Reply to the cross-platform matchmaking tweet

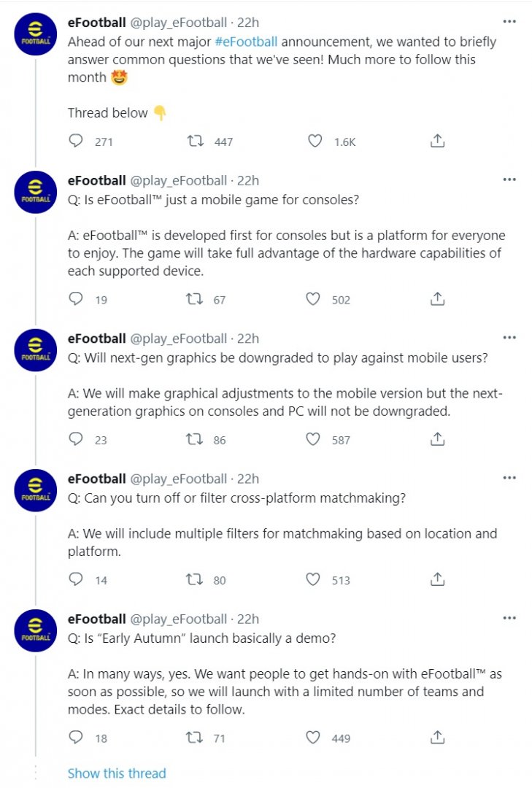pyautogui.click(x=76, y=580)
